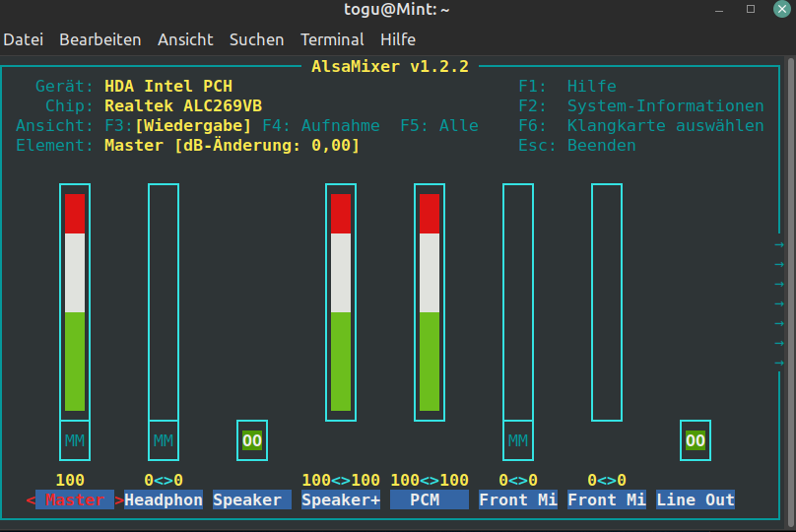Select the Speaker+ channel label
The height and width of the screenshot is (532, 796).
tap(341, 500)
